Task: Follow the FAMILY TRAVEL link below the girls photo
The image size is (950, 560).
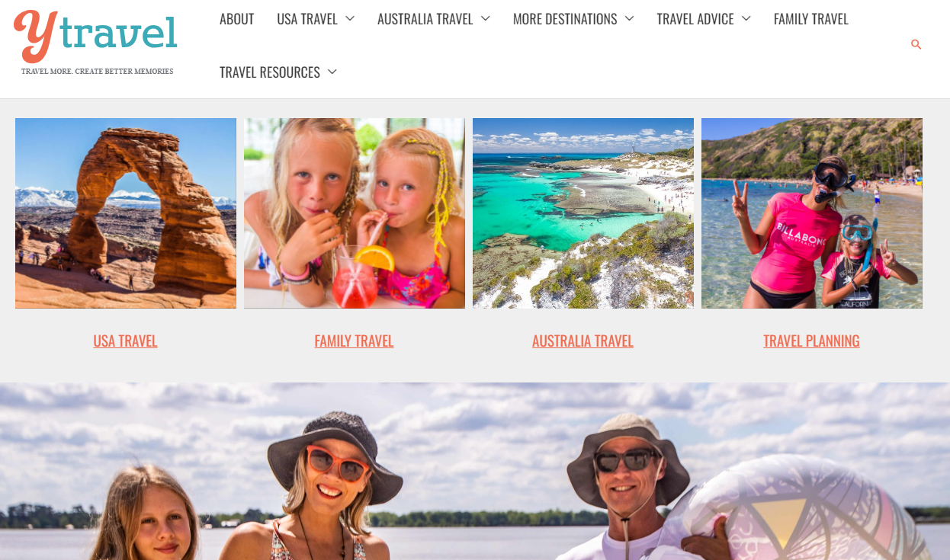Action: pos(354,341)
